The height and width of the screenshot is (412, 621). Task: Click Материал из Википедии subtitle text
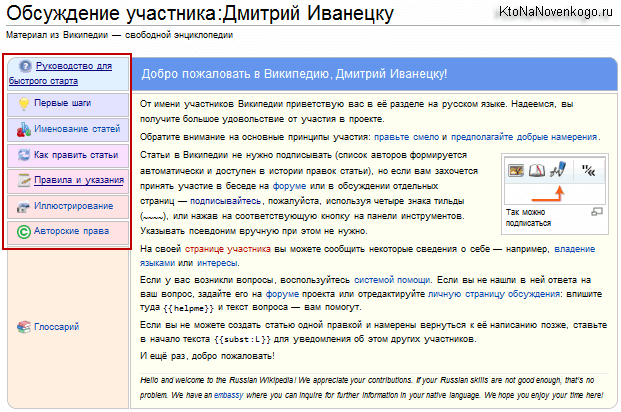coord(120,35)
